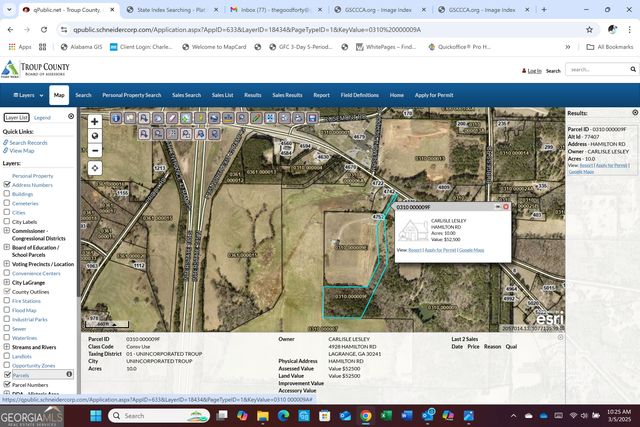Click the Search Records quick link
This screenshot has width=640, height=427.
[28, 142]
